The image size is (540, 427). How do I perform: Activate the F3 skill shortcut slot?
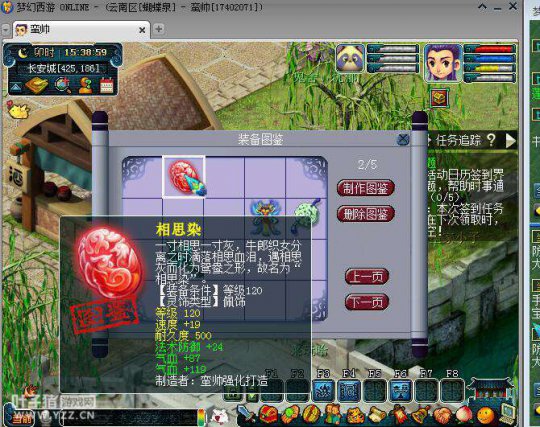tap(323, 390)
